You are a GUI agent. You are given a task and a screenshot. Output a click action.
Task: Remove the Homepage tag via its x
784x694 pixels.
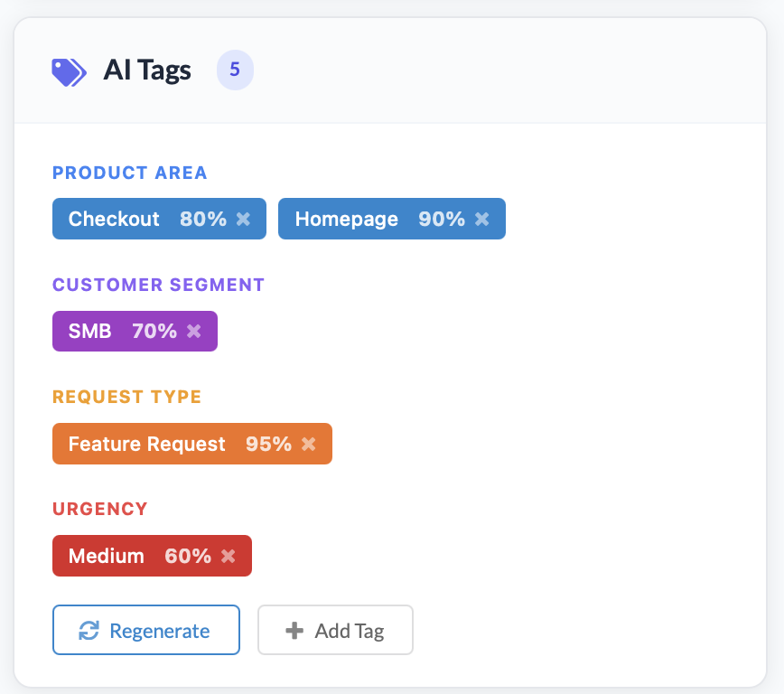coord(482,220)
